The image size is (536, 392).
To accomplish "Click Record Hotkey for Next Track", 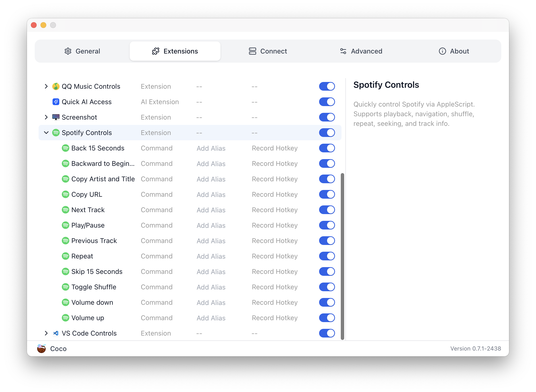I will coord(275,210).
